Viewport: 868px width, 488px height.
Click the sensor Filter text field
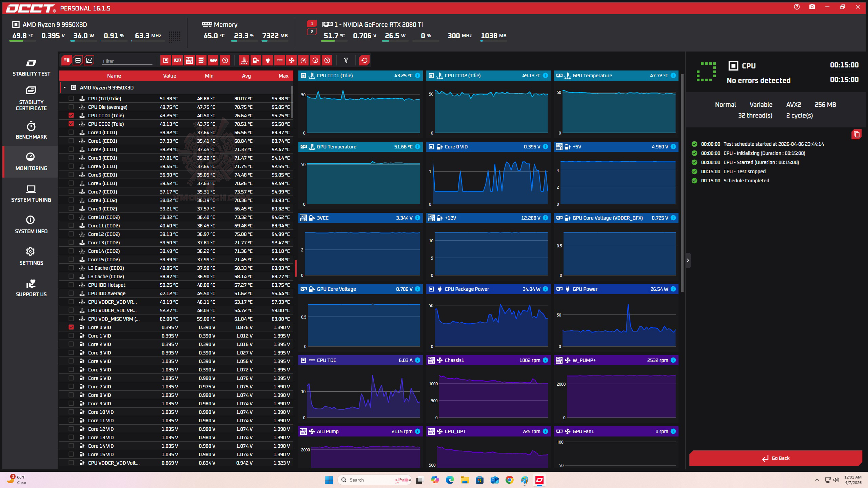(x=127, y=61)
